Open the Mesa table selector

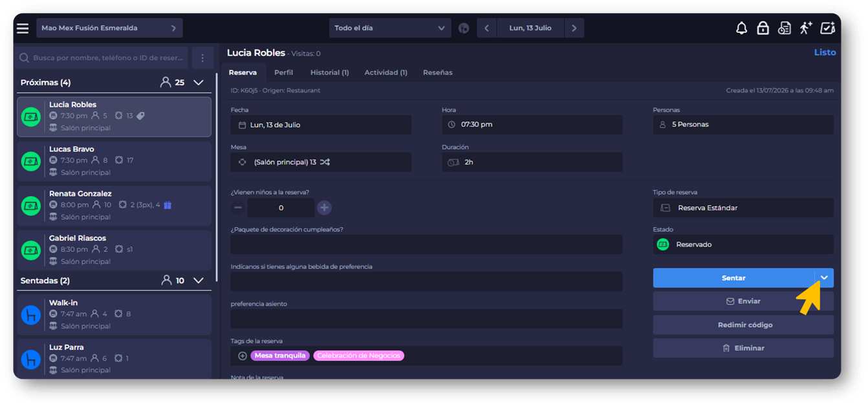pos(321,162)
